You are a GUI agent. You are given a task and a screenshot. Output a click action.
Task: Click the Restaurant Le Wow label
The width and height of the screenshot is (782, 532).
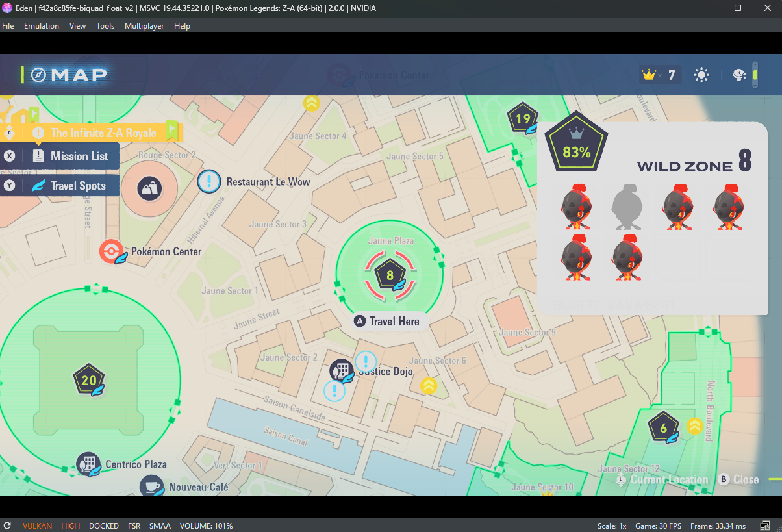point(268,182)
